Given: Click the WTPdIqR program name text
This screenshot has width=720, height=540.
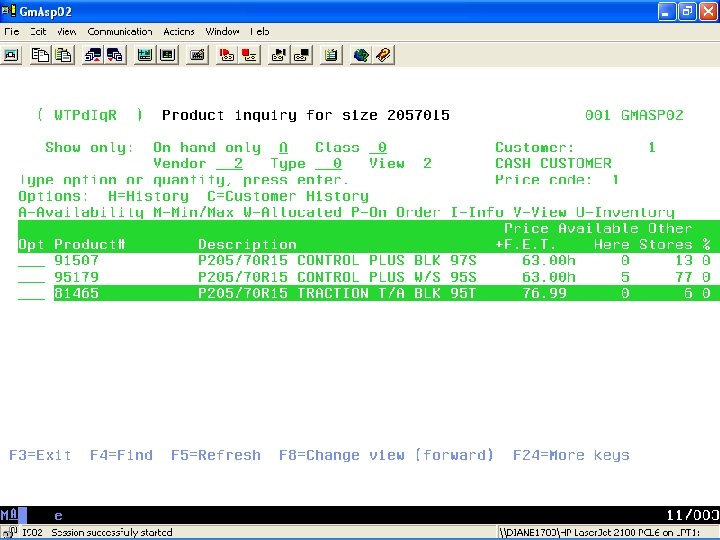Looking at the screenshot, I should (85, 115).
